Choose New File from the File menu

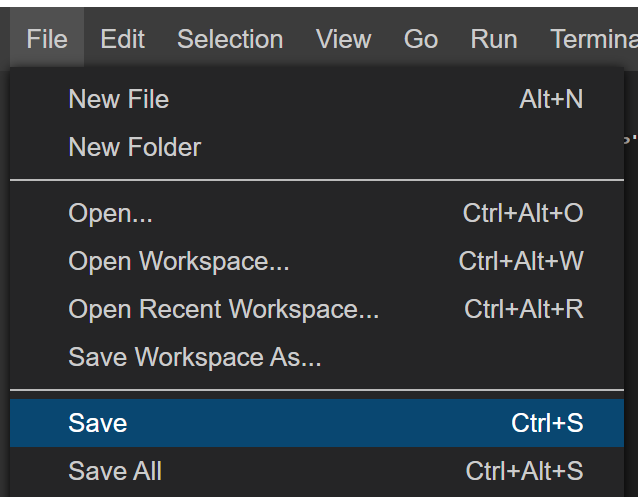119,99
